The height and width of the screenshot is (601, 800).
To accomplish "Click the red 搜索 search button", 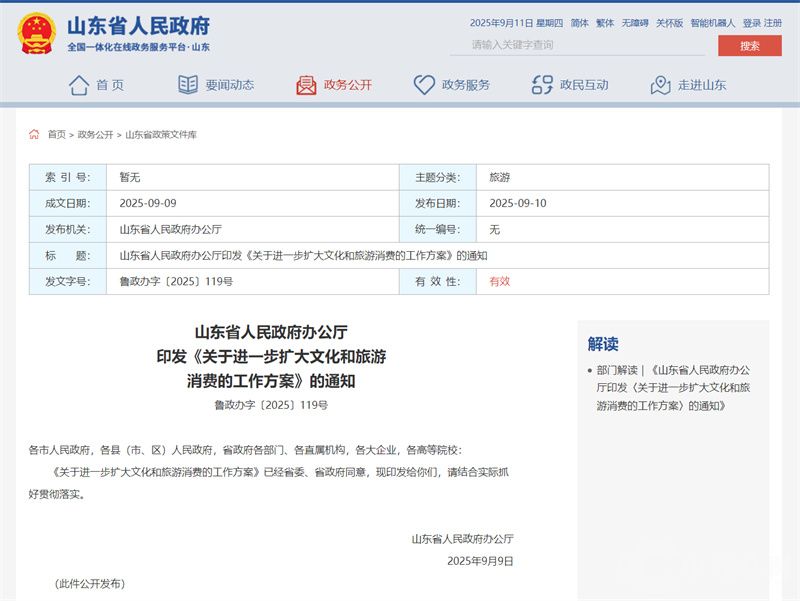I will point(749,46).
